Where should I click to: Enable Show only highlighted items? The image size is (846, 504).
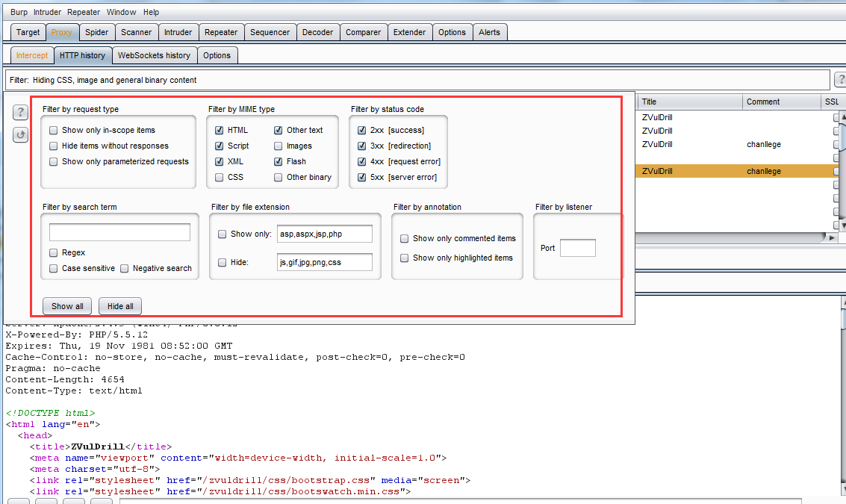click(x=404, y=258)
